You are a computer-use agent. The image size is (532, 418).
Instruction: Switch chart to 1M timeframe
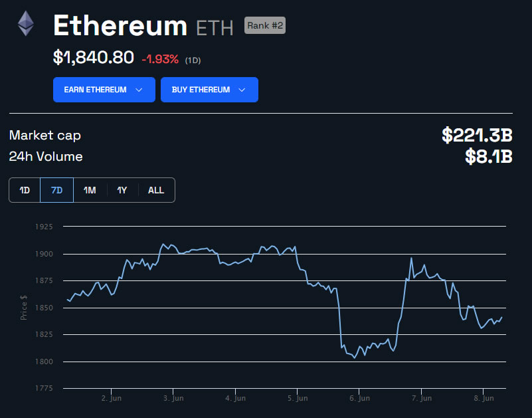point(90,190)
